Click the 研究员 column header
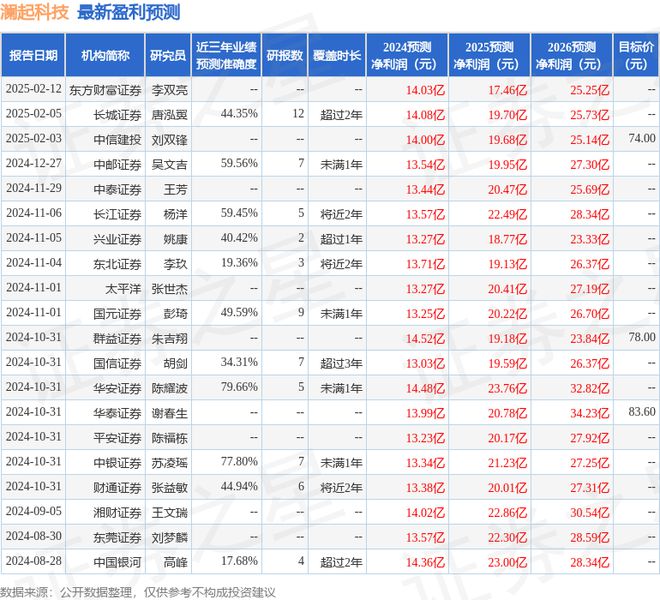 coord(168,55)
